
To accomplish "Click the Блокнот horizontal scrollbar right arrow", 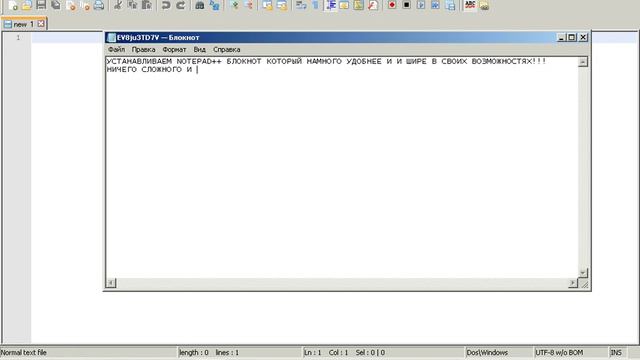I will (573, 282).
